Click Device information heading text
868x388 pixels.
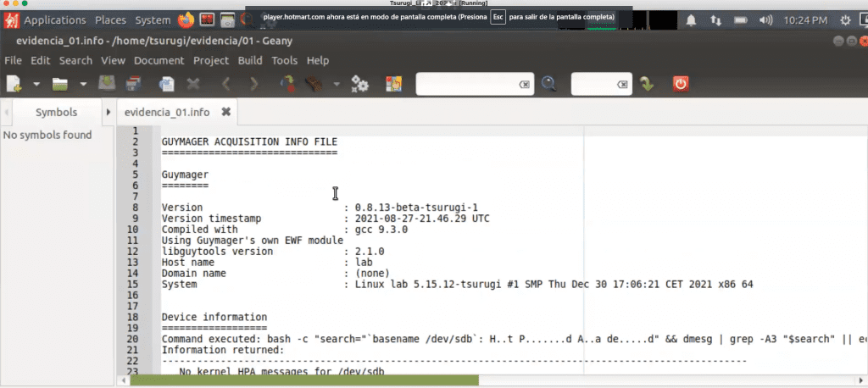pos(214,317)
